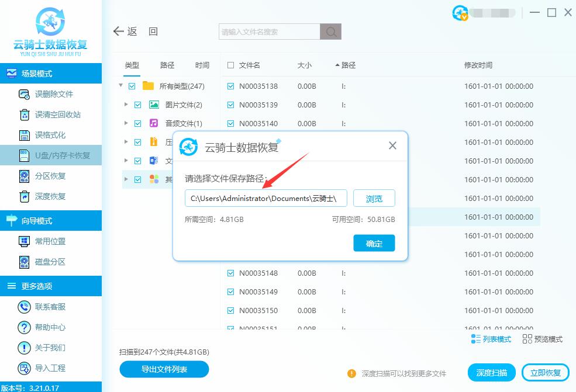Select the 音频文件 music icon

pyautogui.click(x=154, y=123)
